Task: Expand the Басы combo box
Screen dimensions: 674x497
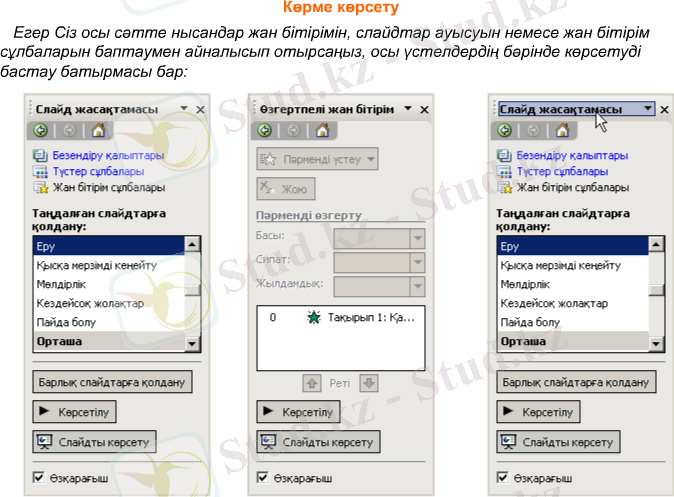Action: pos(418,238)
